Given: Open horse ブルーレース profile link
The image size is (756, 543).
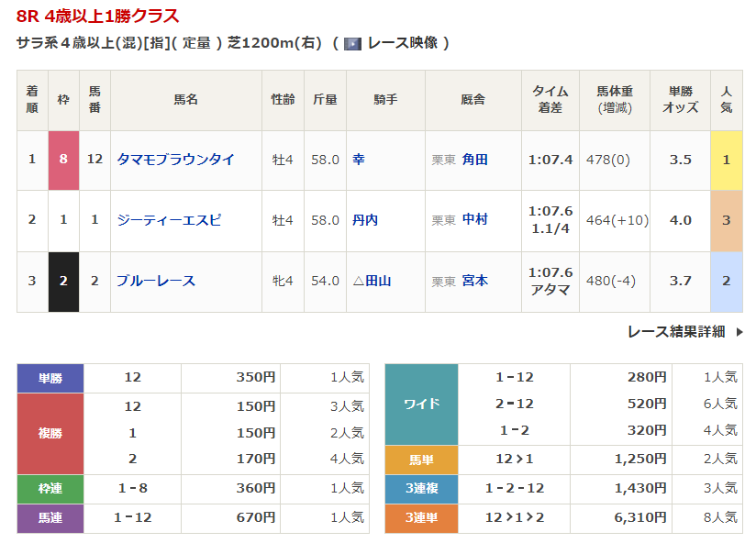Looking at the screenshot, I should pyautogui.click(x=156, y=281).
